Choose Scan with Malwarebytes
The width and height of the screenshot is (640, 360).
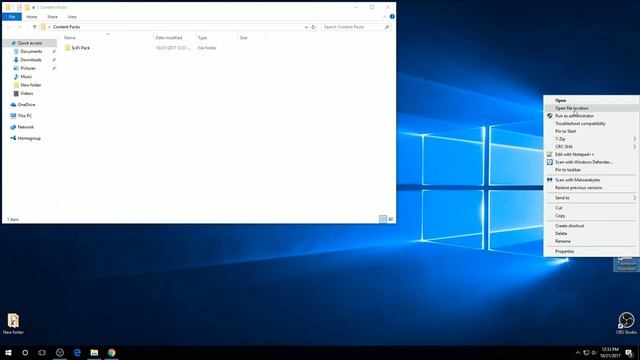pyautogui.click(x=592, y=180)
